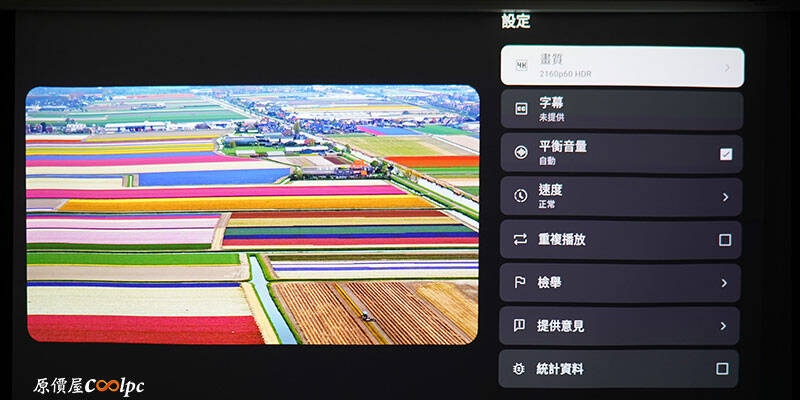Screen dimensions: 800x400
Task: Click the 重複播放 repeat arrows icon
Action: click(520, 239)
